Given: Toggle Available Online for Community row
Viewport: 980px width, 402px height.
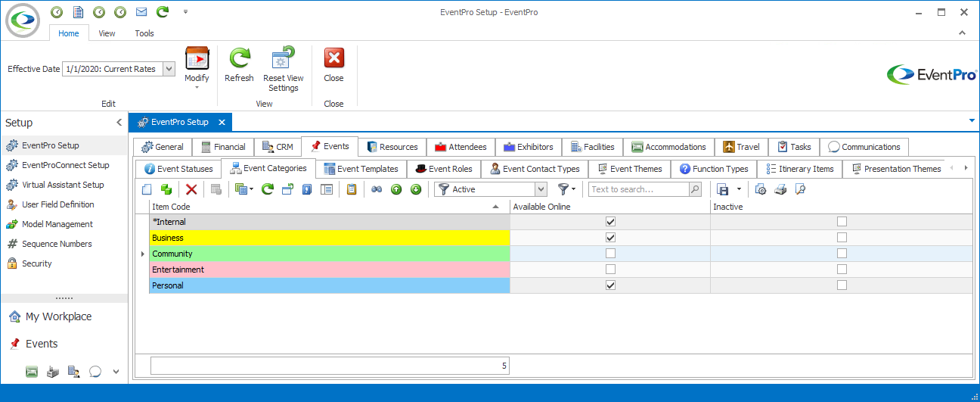Looking at the screenshot, I should (x=611, y=254).
